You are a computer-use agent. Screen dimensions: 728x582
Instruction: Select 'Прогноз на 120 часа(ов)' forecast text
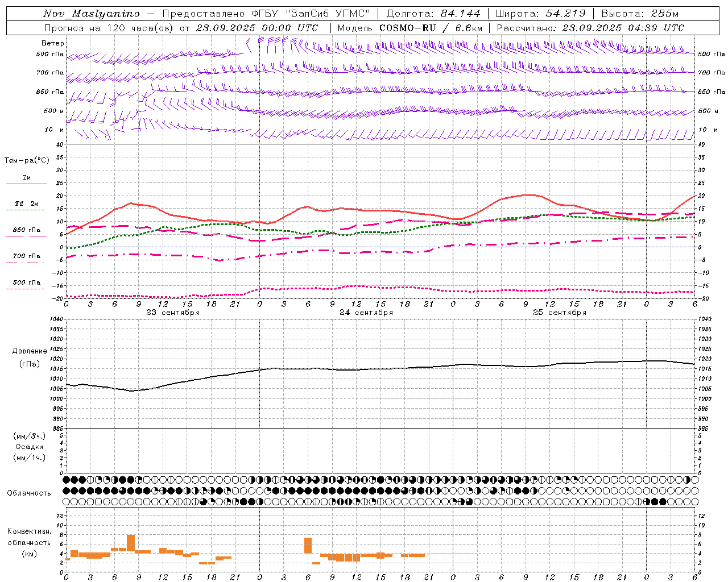click(109, 28)
